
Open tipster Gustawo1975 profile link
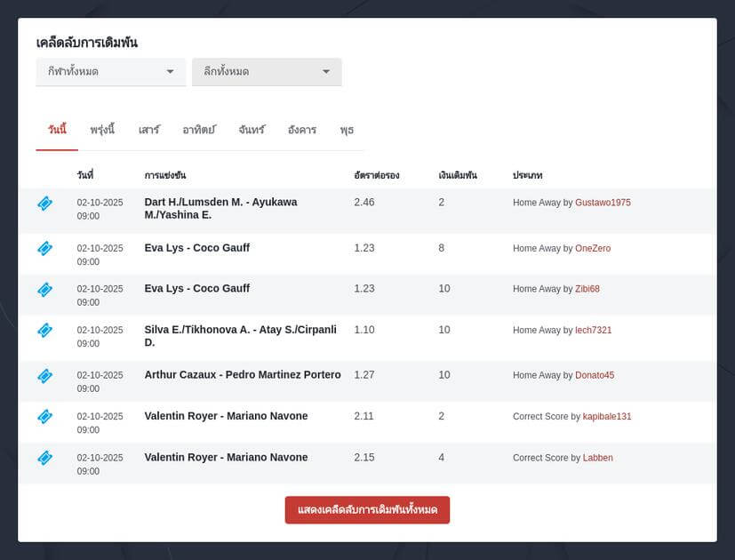coord(603,203)
